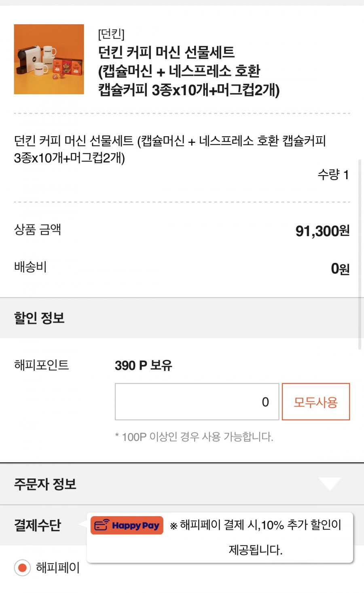Click the 결제수단 section header
Screen dimensions: 364x593
38,525
